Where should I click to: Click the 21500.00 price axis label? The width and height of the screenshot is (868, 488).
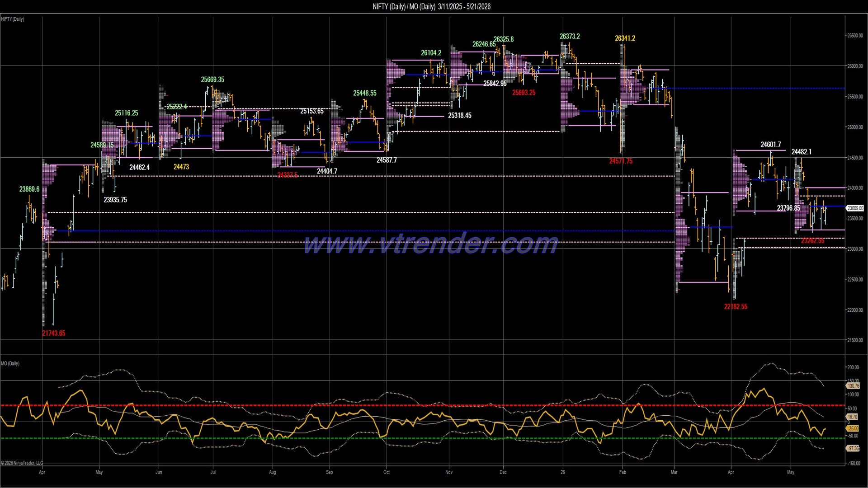[x=855, y=340]
